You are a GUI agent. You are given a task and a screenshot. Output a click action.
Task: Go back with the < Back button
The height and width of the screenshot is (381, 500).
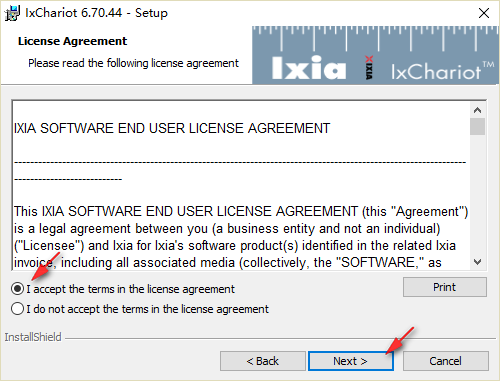click(x=262, y=361)
